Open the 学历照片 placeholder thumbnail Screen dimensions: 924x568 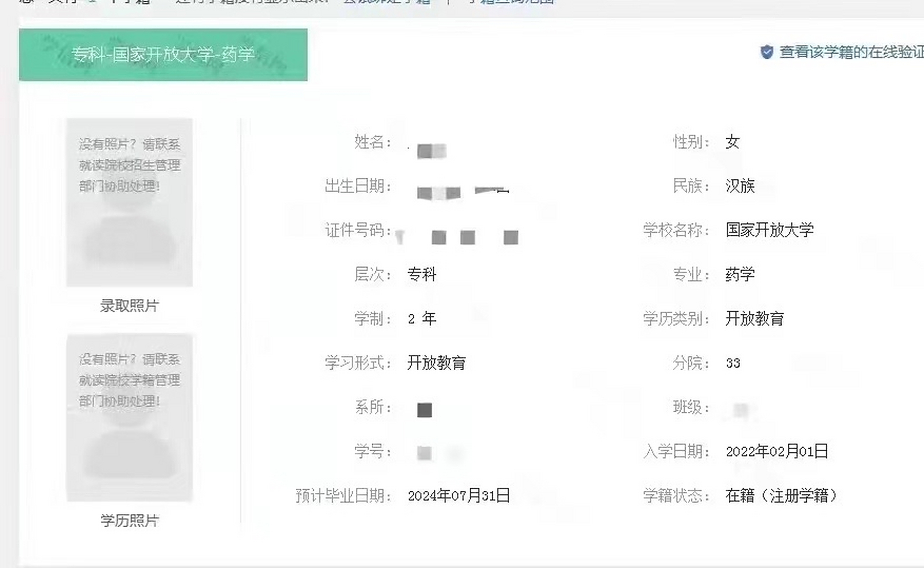tap(130, 418)
